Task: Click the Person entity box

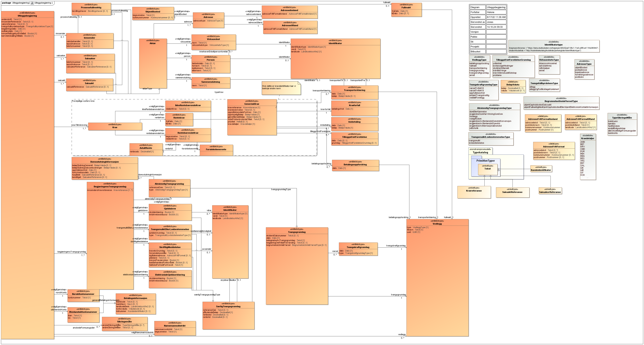Action: (x=211, y=64)
